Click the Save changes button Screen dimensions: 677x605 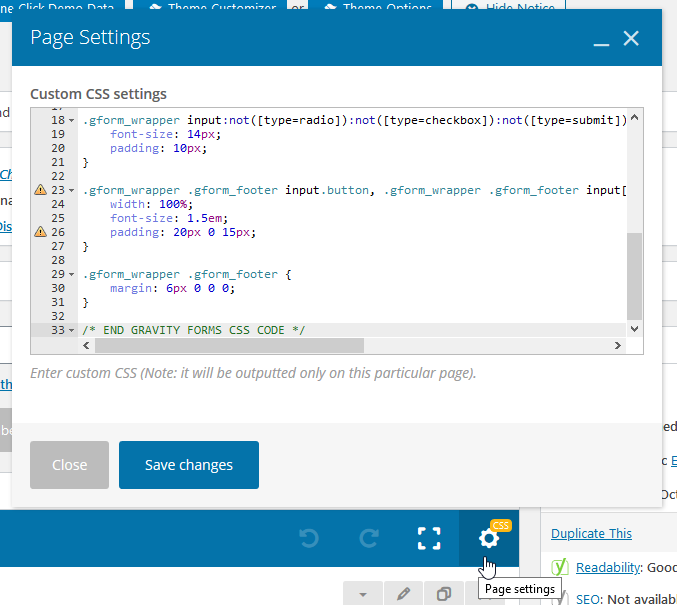189,465
